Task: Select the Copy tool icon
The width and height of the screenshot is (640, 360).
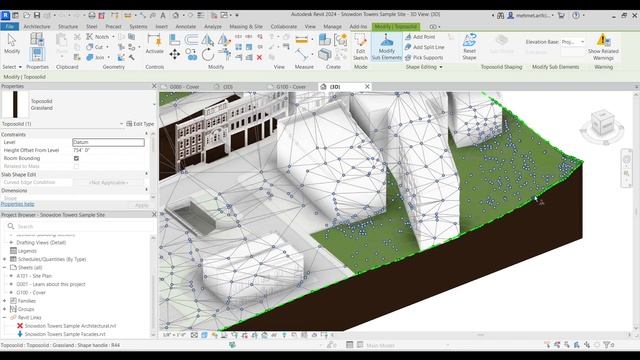Action: 191,54
